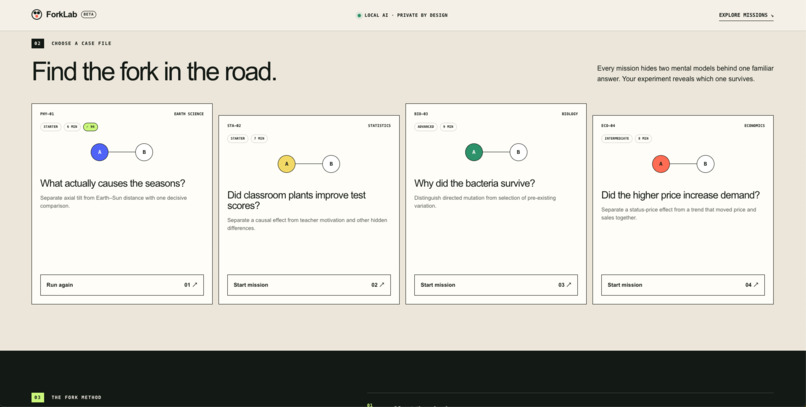The image size is (806, 407).
Task: Click the 8 MIN tag on economics card
Action: (644, 138)
